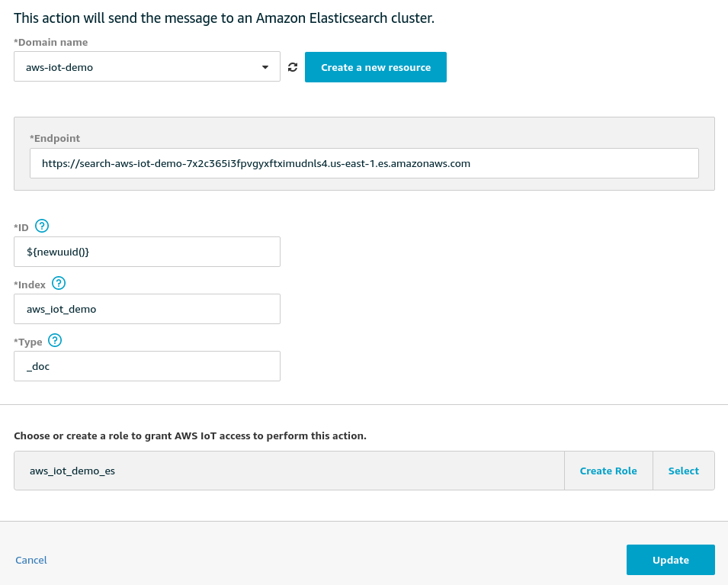Click the Create Role link
The width and height of the screenshot is (728, 585).
pos(608,471)
